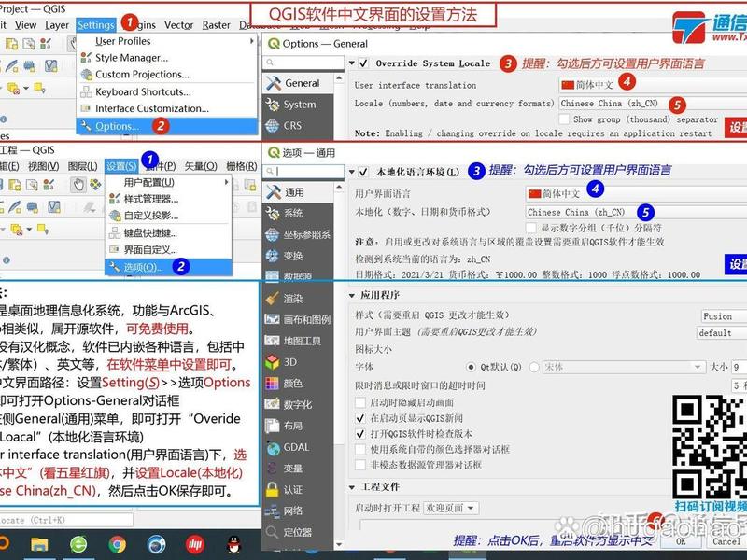This screenshot has height=560, width=747.
Task: Open 设置(S) menu in Chinese window
Action: coord(121,166)
